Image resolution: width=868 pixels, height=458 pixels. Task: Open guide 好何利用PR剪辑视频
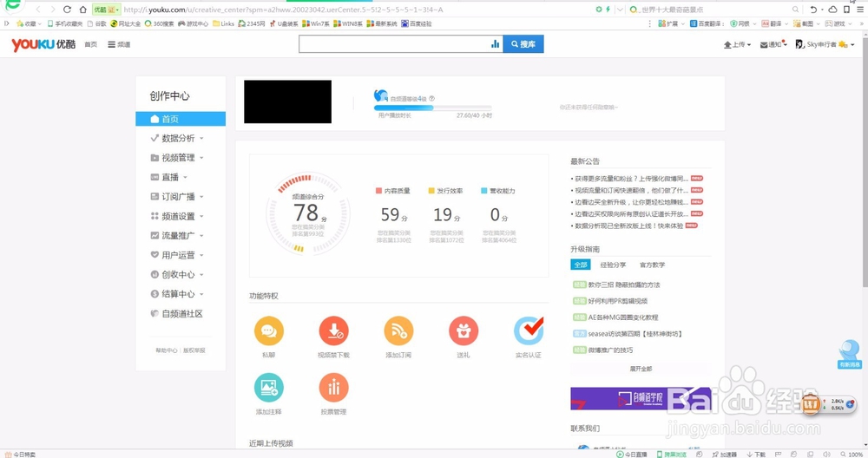point(618,301)
